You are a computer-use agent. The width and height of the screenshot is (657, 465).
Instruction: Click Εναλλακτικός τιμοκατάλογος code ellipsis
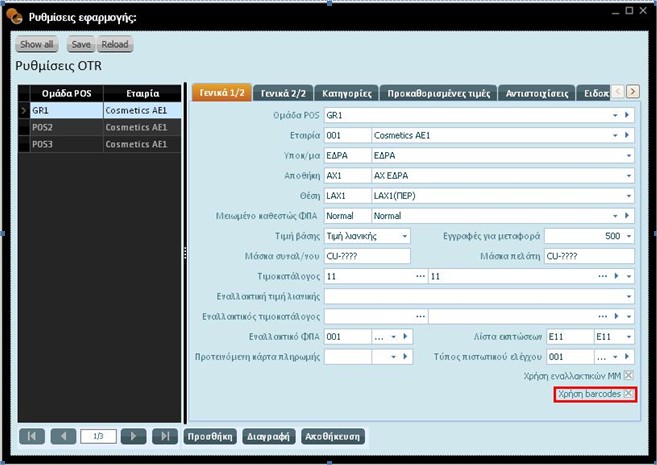point(420,316)
